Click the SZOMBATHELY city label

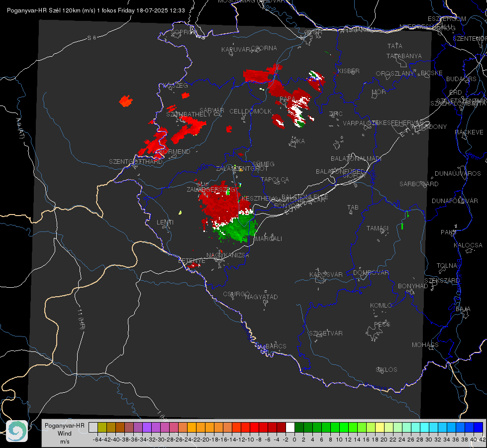click(189, 114)
